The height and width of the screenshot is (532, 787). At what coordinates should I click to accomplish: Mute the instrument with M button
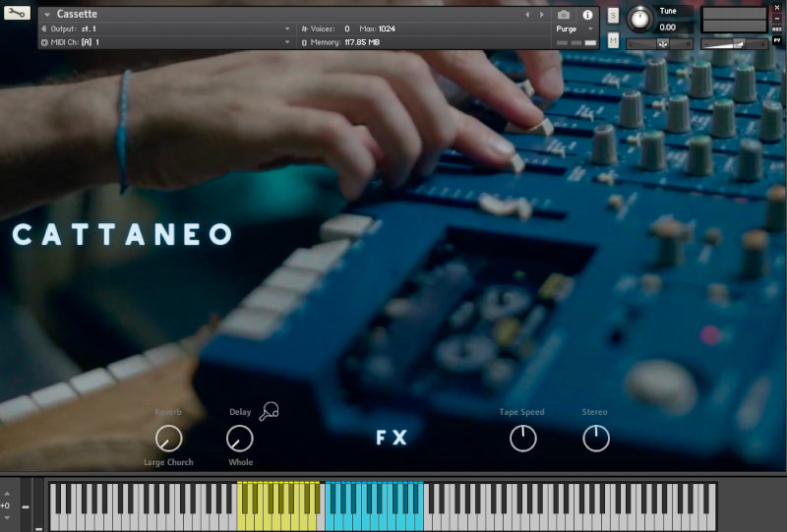point(613,39)
